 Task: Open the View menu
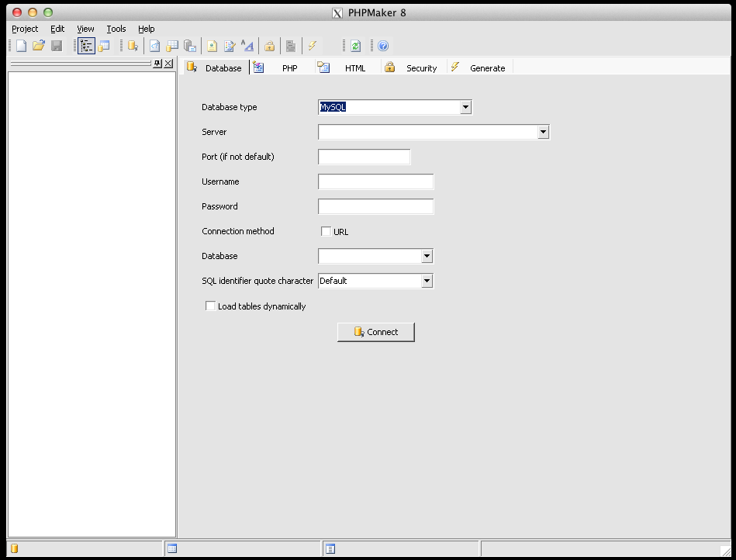coord(85,29)
